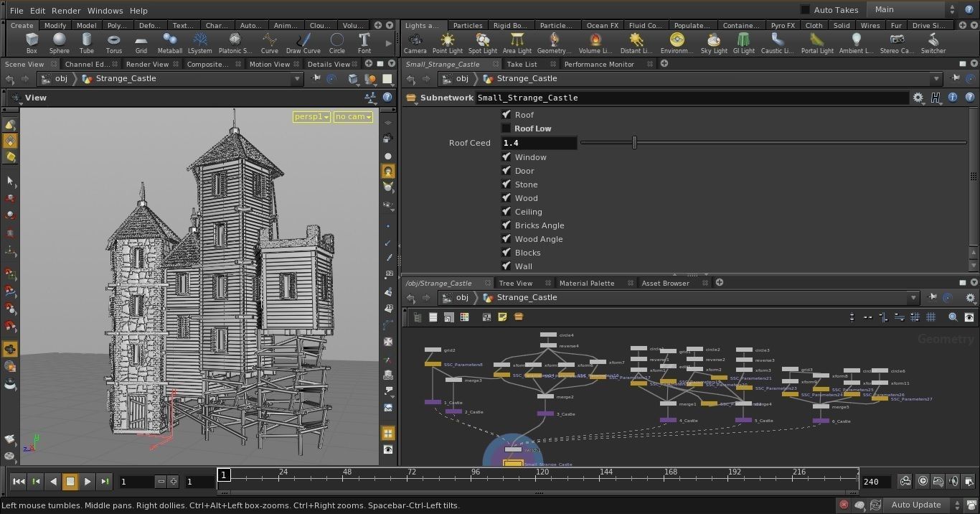Image resolution: width=980 pixels, height=514 pixels.
Task: Stop playback button
Action: pos(70,482)
